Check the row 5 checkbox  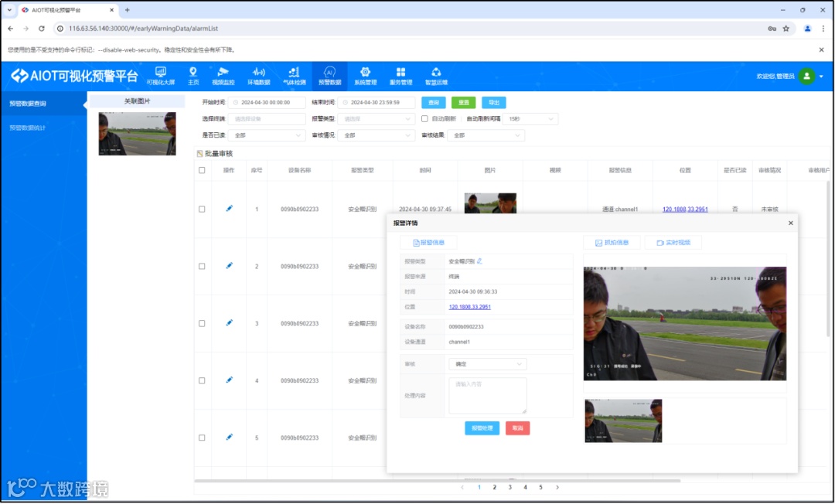click(202, 438)
